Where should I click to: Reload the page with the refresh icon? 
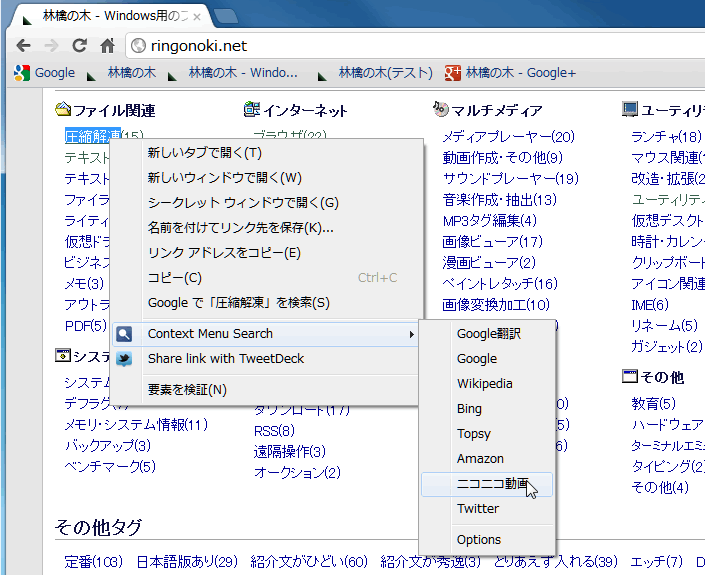point(80,45)
